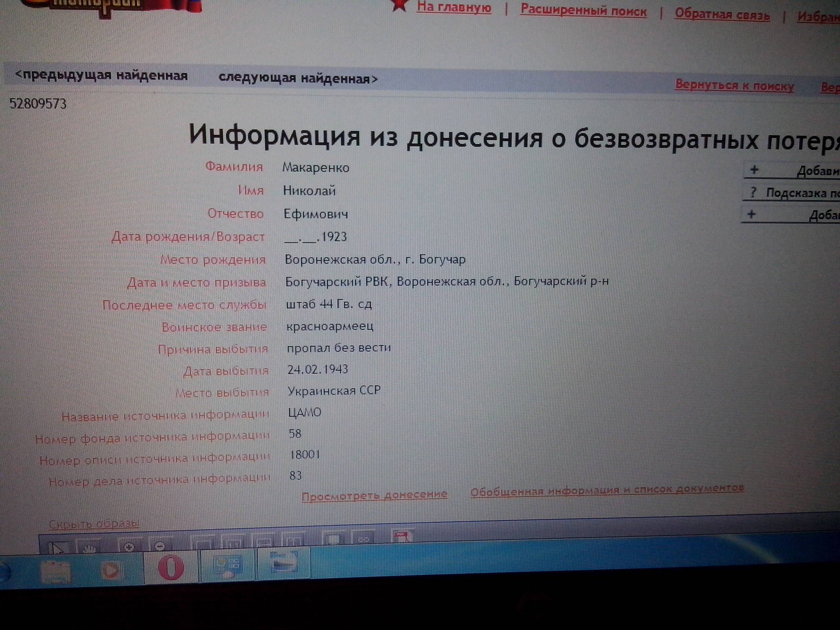Launch media player from taskbar
The height and width of the screenshot is (630, 840).
(x=111, y=570)
